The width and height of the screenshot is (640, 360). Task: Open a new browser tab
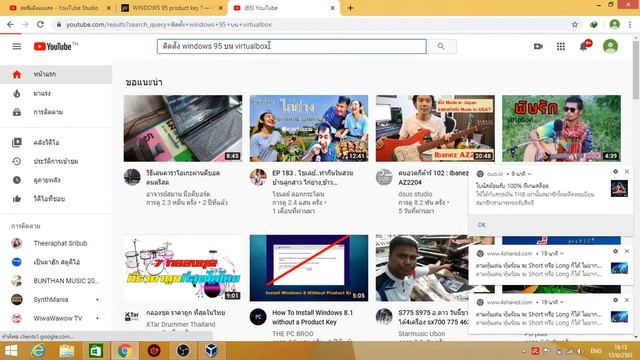coord(350,8)
